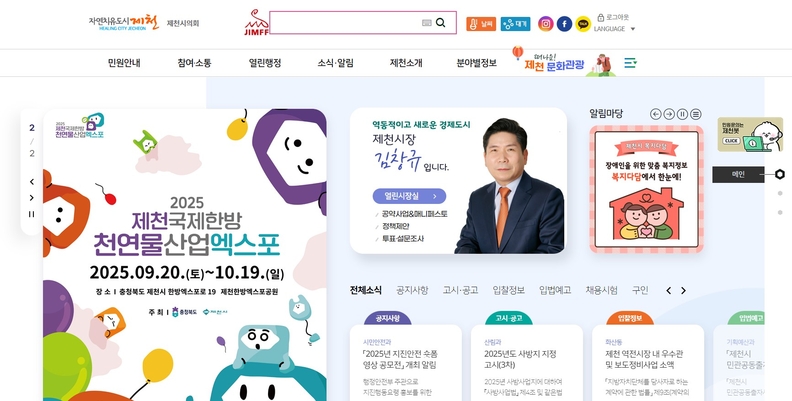Expand the LANGUAGE dropdown
Image resolution: width=792 pixels, height=401 pixels.
pyautogui.click(x=614, y=29)
